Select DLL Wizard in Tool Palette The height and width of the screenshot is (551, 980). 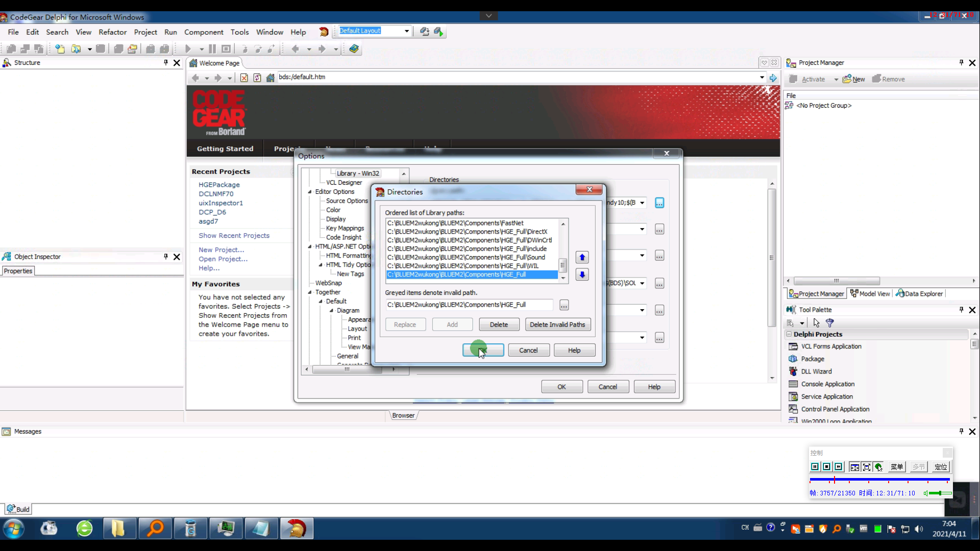(x=816, y=371)
